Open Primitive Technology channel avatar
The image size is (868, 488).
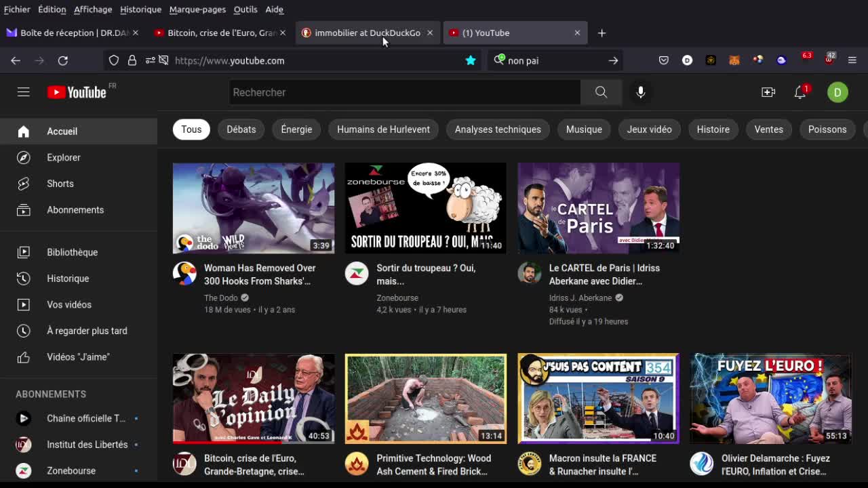click(357, 464)
